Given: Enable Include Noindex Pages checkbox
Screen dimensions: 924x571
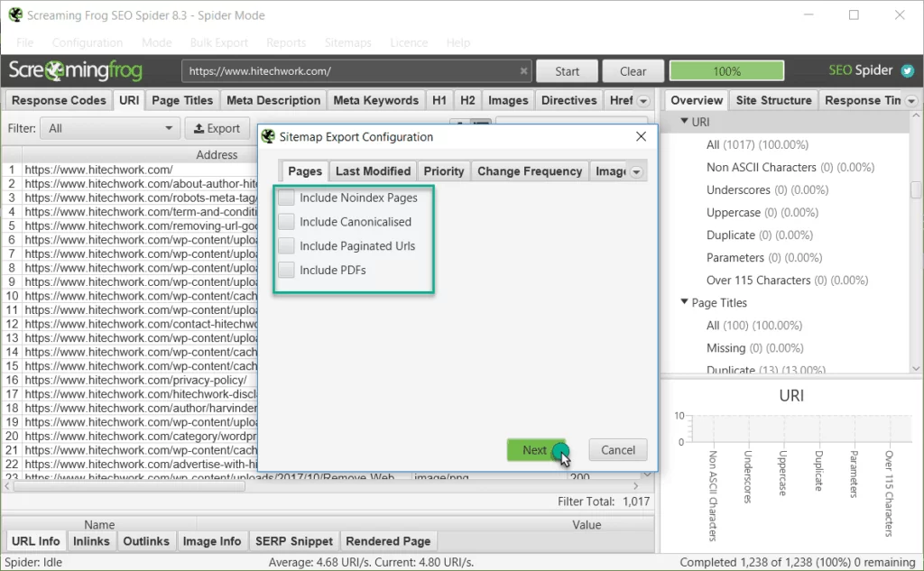Looking at the screenshot, I should (286, 198).
